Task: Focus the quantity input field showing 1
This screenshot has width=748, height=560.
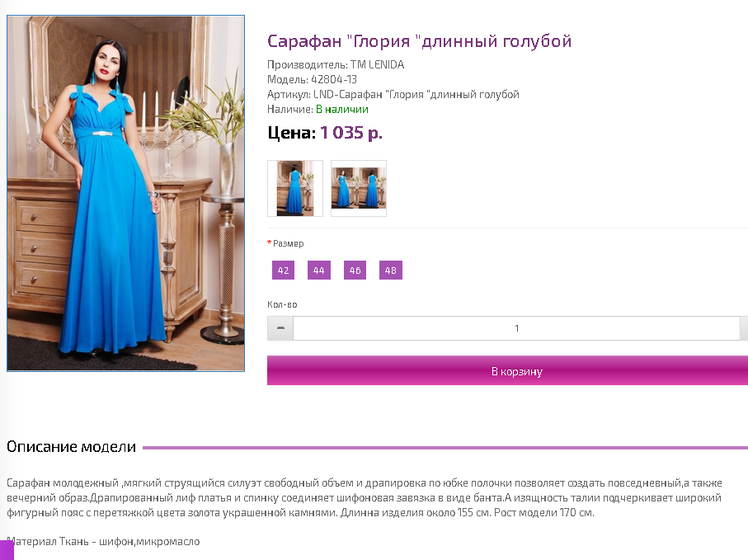Action: 516,328
